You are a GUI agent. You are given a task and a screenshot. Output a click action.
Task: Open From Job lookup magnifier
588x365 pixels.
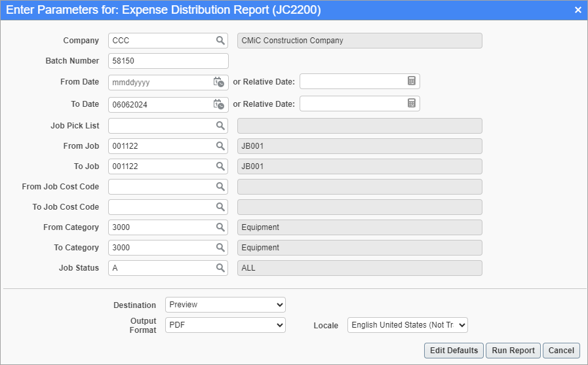coord(220,145)
